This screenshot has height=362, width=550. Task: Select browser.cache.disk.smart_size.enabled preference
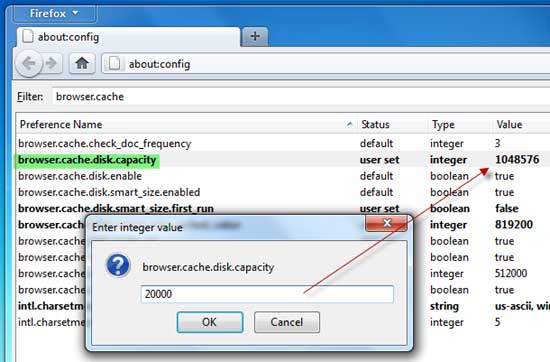tap(109, 192)
